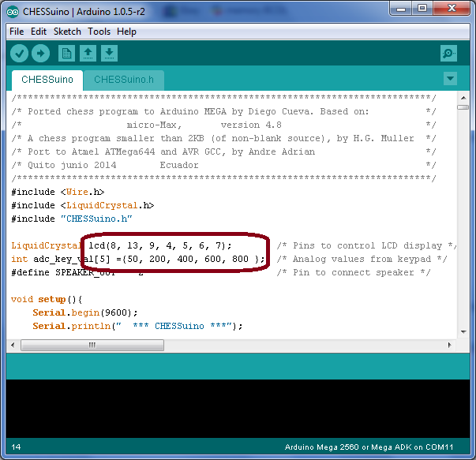Open a sketch with the up-arrow icon
The height and width of the screenshot is (460, 476).
pyautogui.click(x=88, y=54)
